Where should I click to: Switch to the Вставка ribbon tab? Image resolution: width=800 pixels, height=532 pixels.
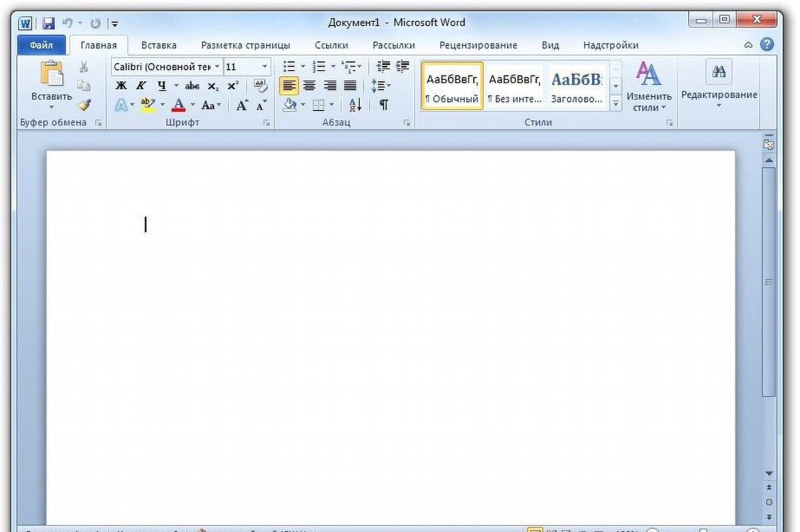coord(159,45)
